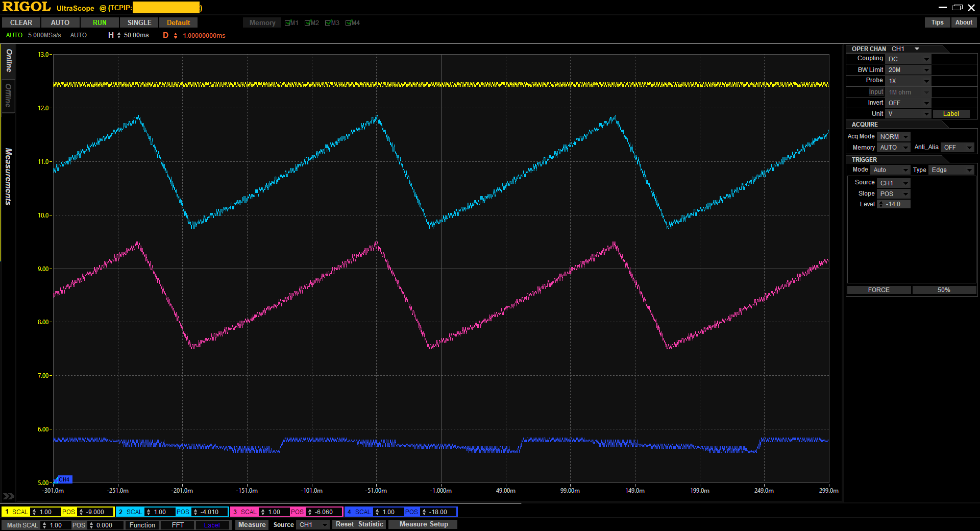Screen dimensions: 980x531
Task: Click the channel Label button
Action: (x=951, y=114)
